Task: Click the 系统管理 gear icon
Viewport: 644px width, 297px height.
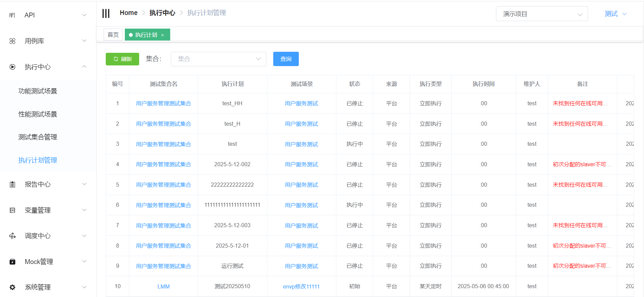Action: click(12, 287)
